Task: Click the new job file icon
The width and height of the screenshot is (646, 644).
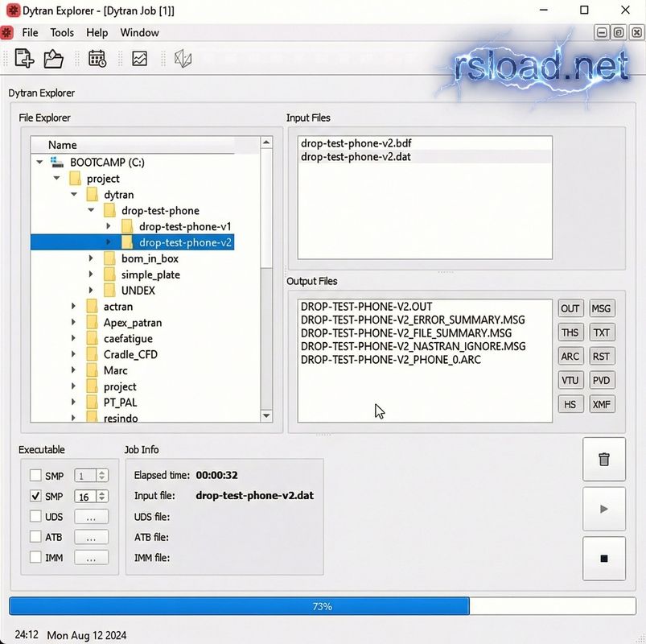Action: pos(24,59)
